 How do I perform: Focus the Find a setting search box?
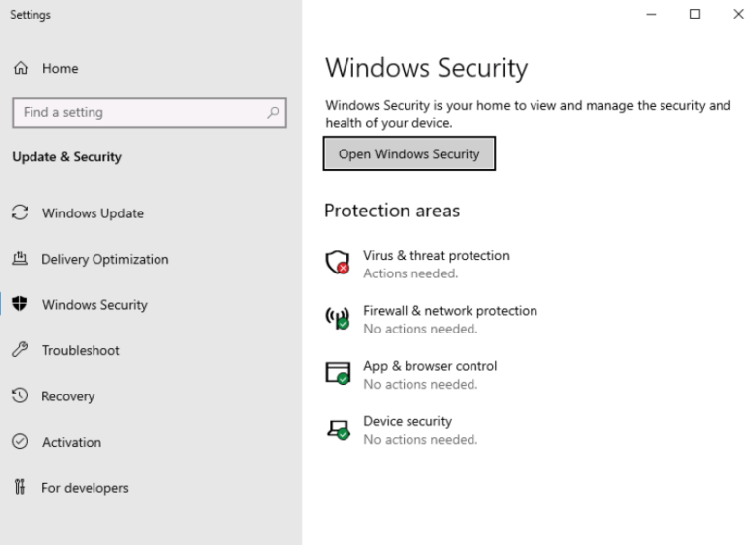(138, 113)
